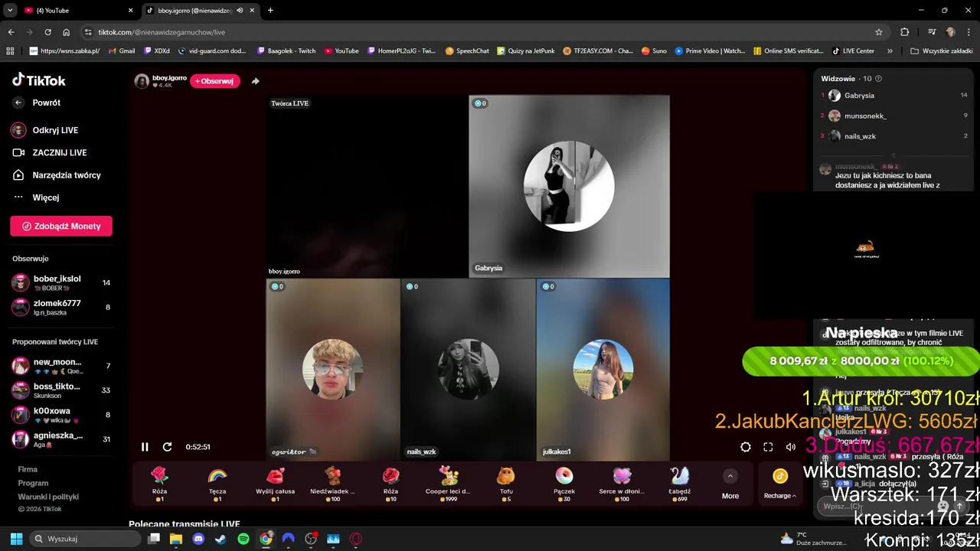980x551 pixels.
Task: Go to the browser home page
Action: click(66, 32)
